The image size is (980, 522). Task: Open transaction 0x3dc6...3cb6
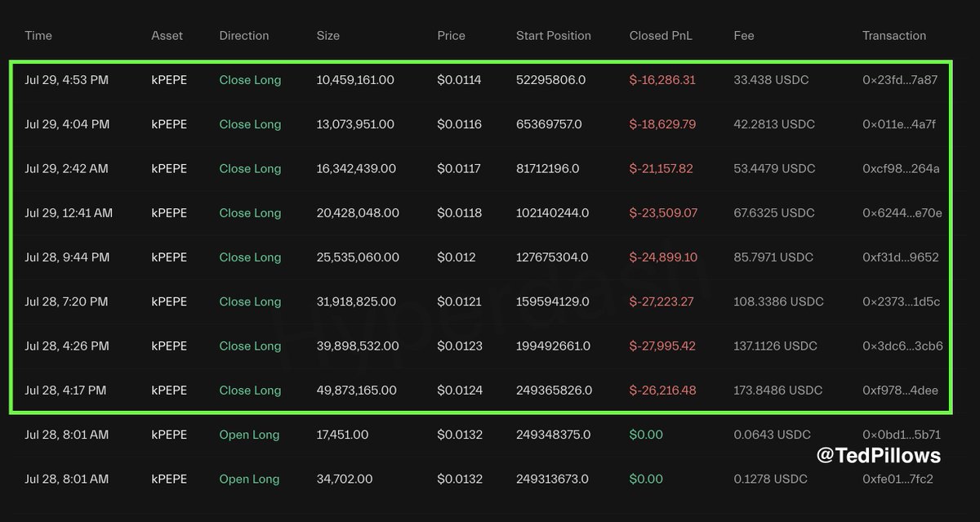902,346
